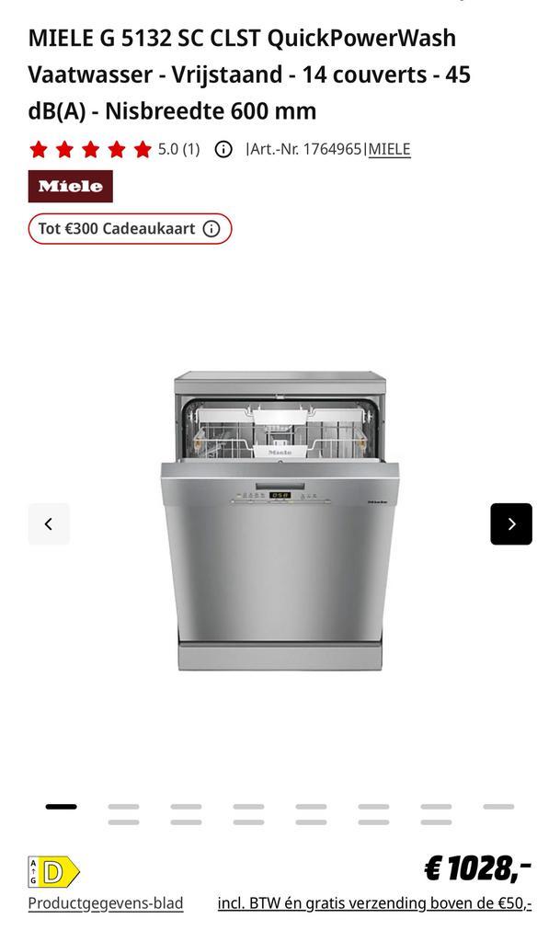Open the incl. BTW shipping info link
560x942 pixels.
374,903
